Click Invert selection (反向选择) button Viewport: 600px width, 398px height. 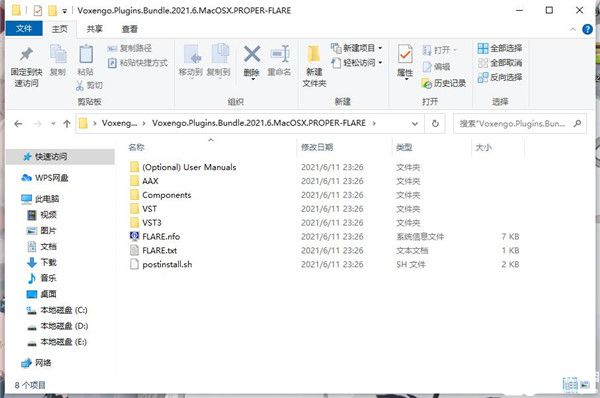point(500,77)
